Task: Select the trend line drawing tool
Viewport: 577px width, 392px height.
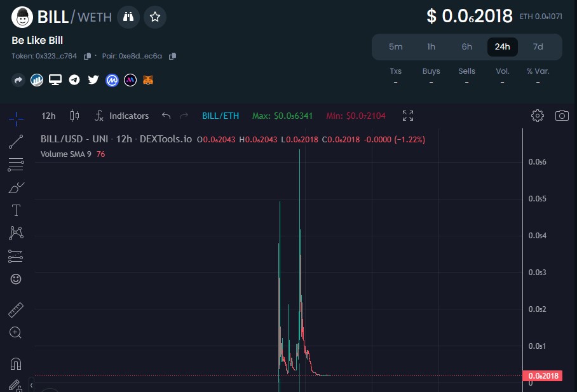Action: pos(15,141)
